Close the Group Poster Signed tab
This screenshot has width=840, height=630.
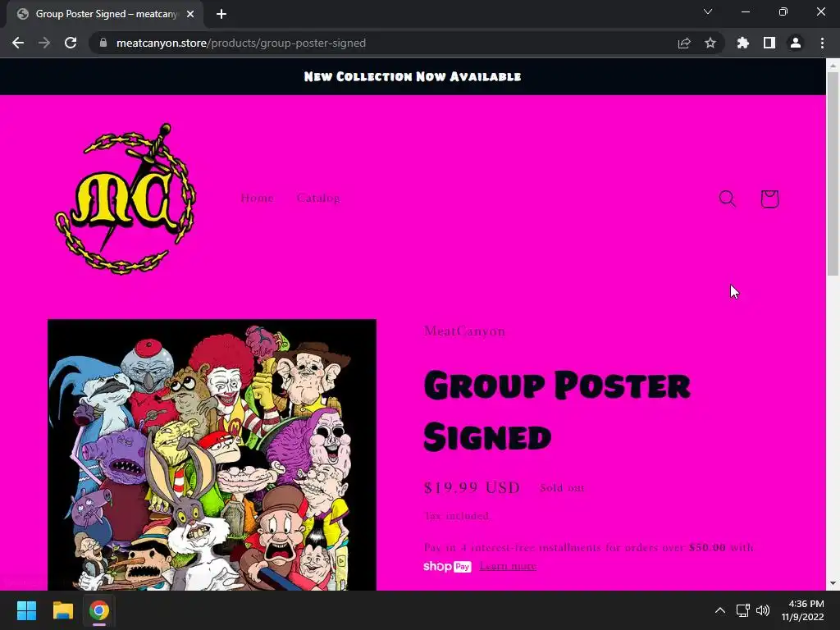(190, 14)
